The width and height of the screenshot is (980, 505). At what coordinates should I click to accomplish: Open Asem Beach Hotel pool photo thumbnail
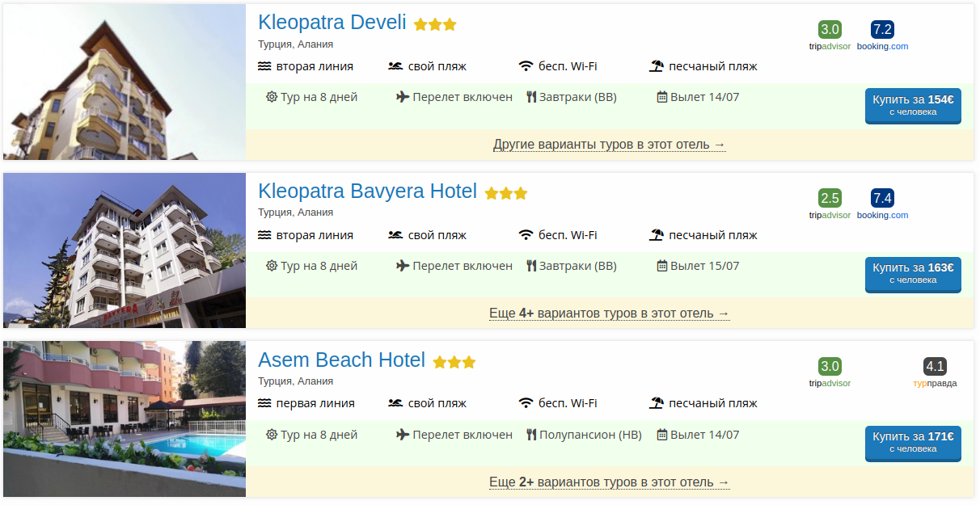point(125,419)
